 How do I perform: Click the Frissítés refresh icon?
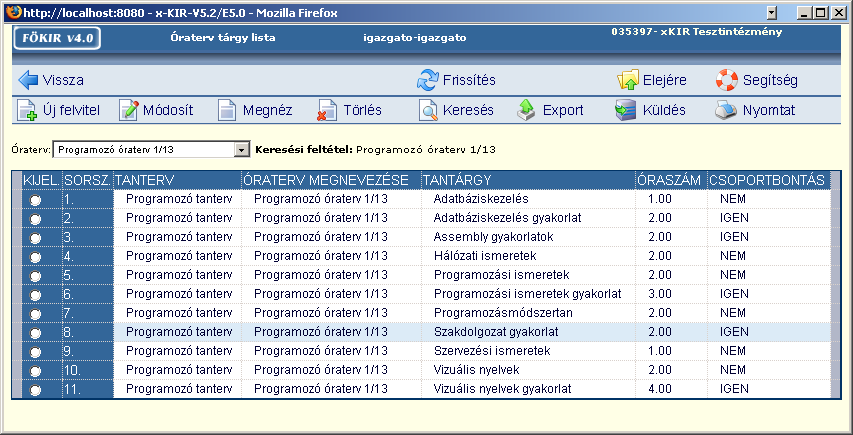coord(428,80)
